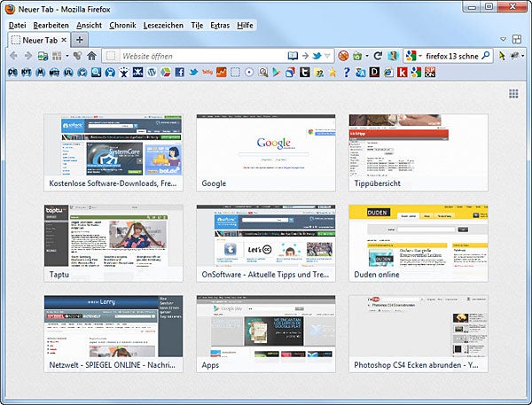Click the blue question mark bookmark
Screen dimensions: 532x405
pos(347,72)
